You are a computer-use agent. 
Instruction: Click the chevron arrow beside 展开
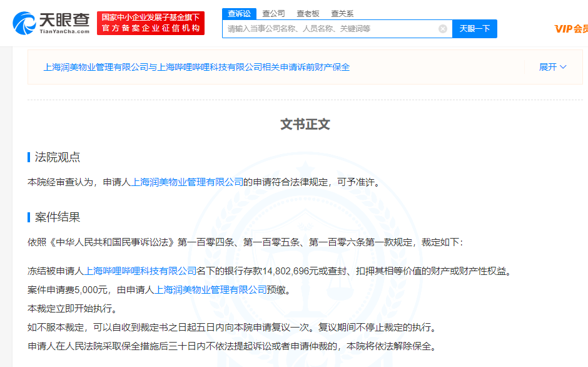coord(563,67)
